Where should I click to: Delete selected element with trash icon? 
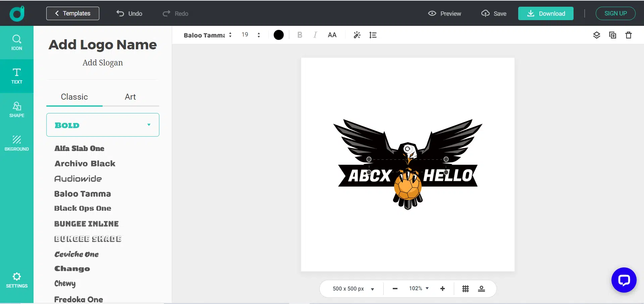(x=629, y=35)
